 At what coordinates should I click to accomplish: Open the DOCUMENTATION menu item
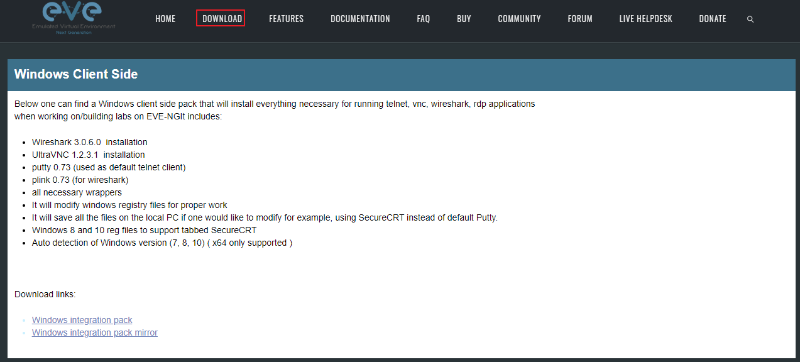[x=360, y=19]
